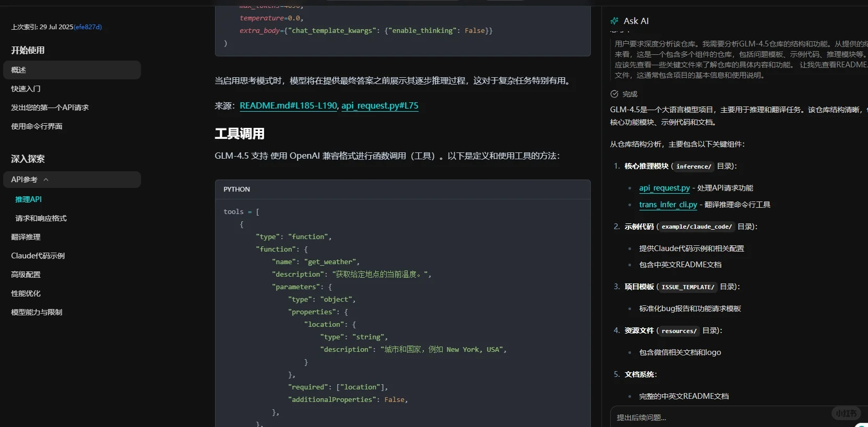Screen dimensions: 868x427
Task: Click the temperature=0.0 code line
Action: tap(271, 18)
